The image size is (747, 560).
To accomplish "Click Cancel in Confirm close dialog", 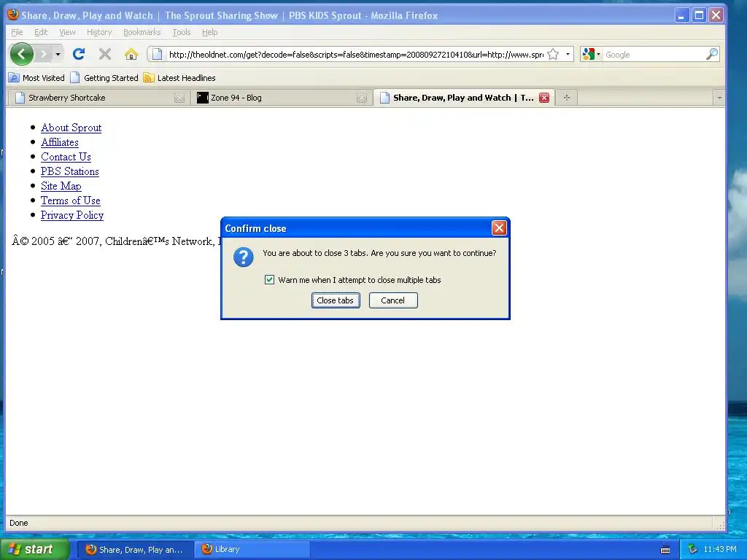I will [393, 300].
